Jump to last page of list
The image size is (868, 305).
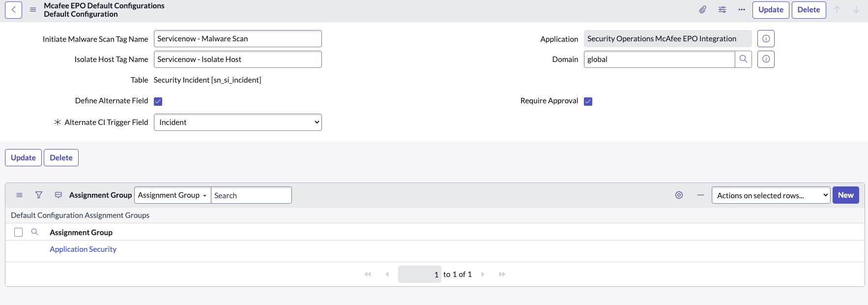pos(502,274)
